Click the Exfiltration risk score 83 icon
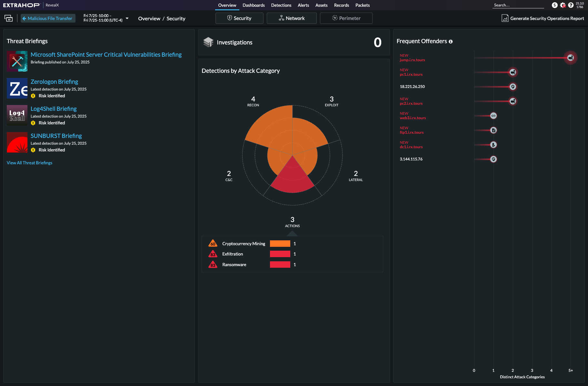 pos(213,254)
